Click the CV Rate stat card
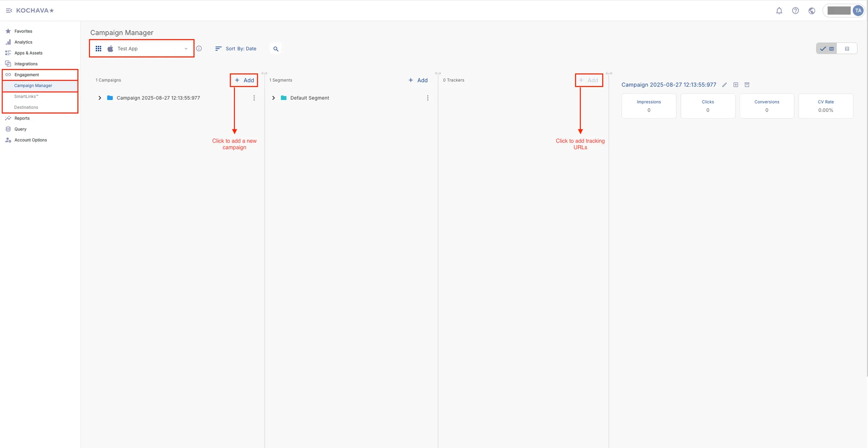 826,106
